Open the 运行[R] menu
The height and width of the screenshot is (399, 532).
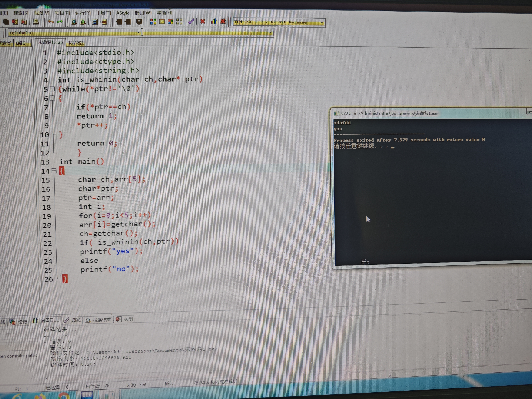click(83, 13)
